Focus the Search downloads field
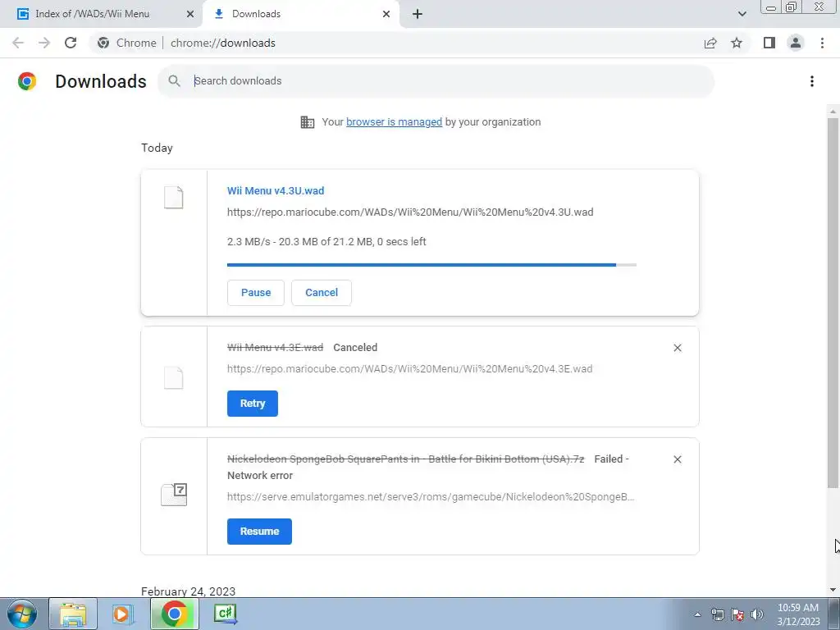Screen dimensions: 840x630 click(436, 81)
